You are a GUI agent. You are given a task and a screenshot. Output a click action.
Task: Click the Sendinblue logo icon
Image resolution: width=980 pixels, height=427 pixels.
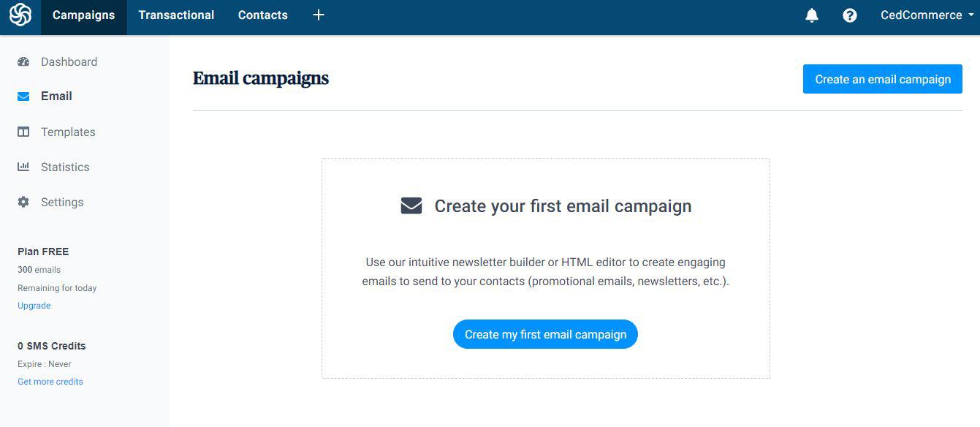coord(20,15)
